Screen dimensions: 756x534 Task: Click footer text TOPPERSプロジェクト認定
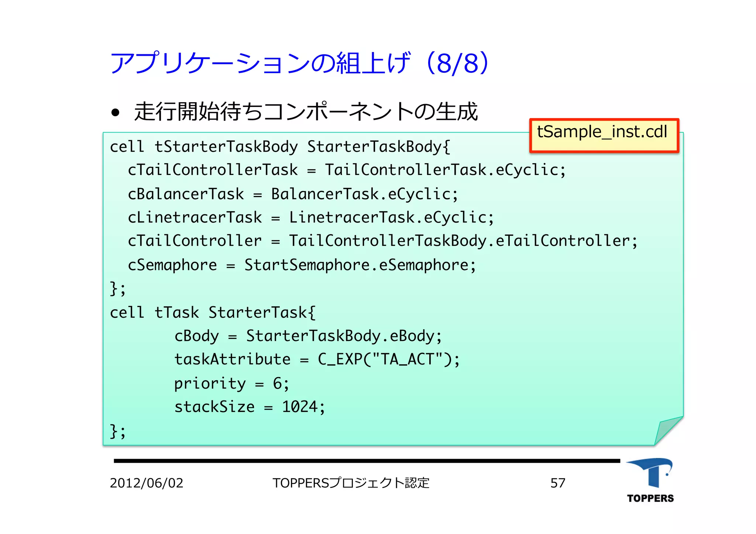(351, 483)
